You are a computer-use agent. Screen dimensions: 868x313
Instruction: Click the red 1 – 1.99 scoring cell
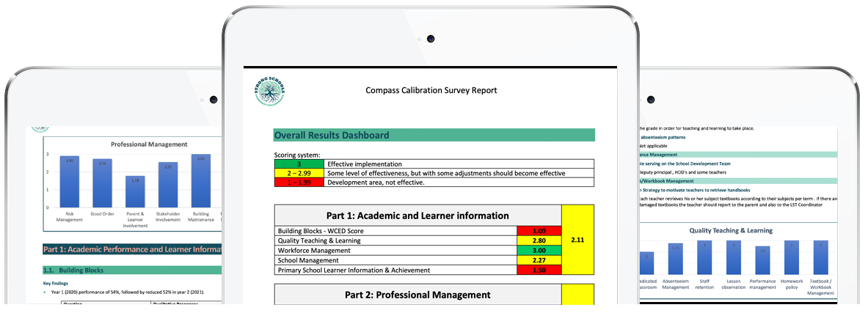[x=299, y=183]
